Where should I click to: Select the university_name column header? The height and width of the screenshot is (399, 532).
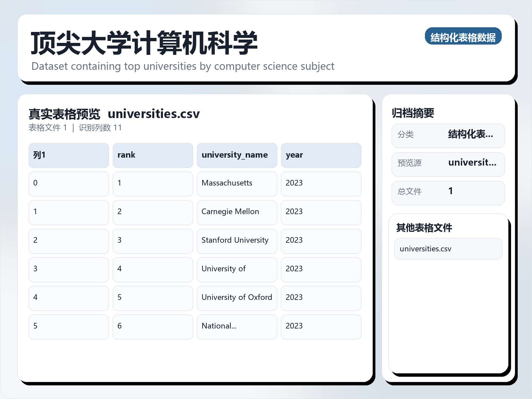point(237,155)
